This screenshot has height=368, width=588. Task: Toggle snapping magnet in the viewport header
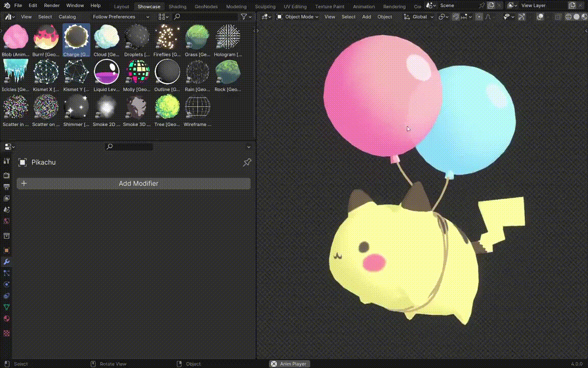(x=456, y=17)
